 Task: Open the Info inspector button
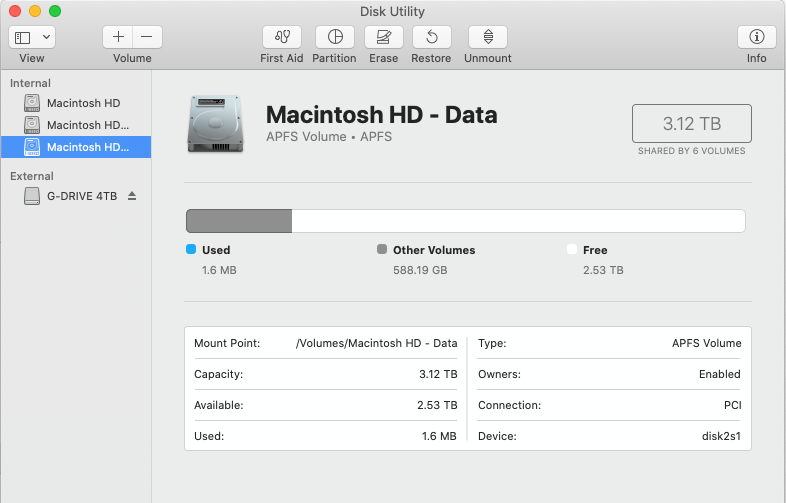click(756, 37)
